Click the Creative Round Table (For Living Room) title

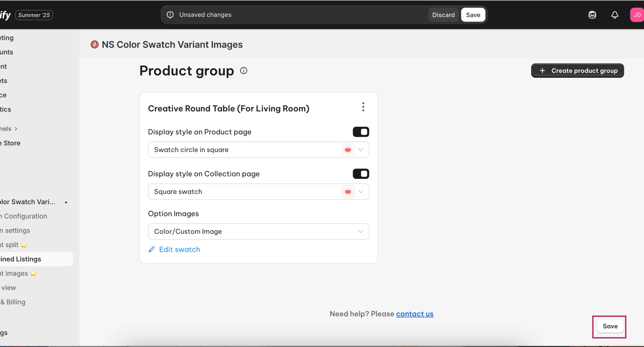228,108
